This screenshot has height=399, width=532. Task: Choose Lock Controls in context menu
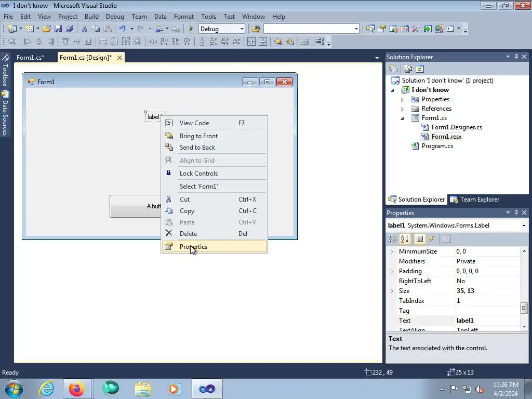point(214,174)
